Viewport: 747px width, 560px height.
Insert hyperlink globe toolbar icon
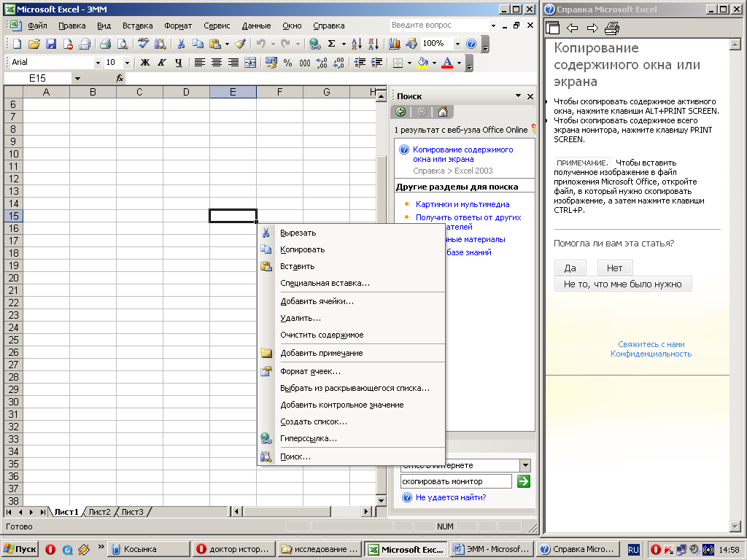[314, 44]
